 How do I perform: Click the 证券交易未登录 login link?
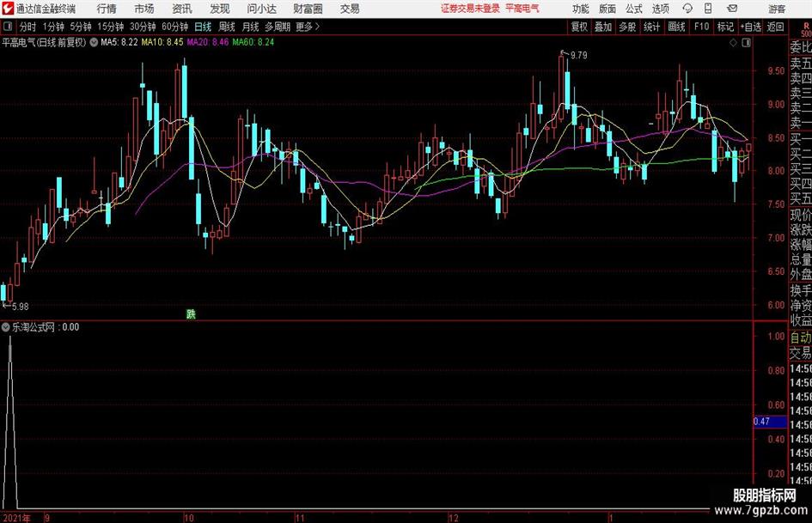pyautogui.click(x=470, y=9)
